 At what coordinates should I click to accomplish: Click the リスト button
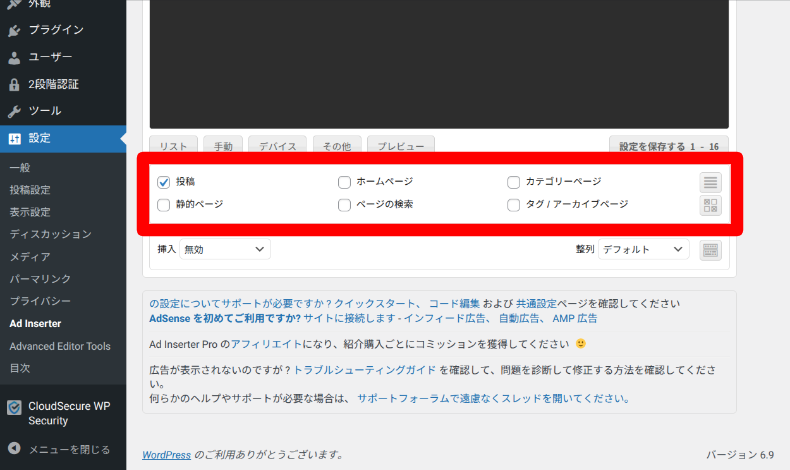[x=173, y=145]
